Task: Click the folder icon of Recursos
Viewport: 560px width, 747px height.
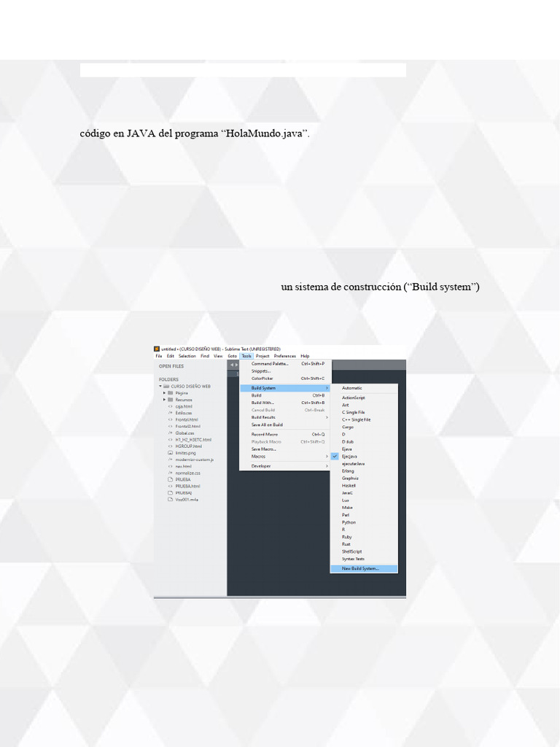Action: (x=170, y=400)
